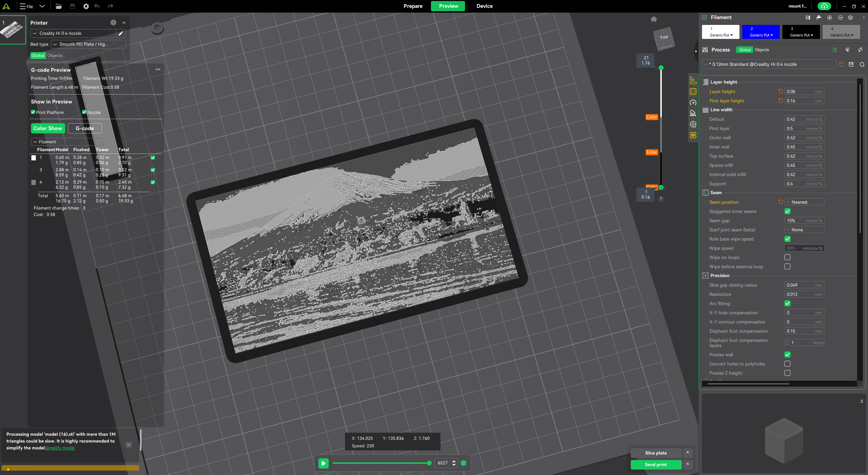
Task: Open the printer settings gear icon
Action: pyautogui.click(x=113, y=23)
